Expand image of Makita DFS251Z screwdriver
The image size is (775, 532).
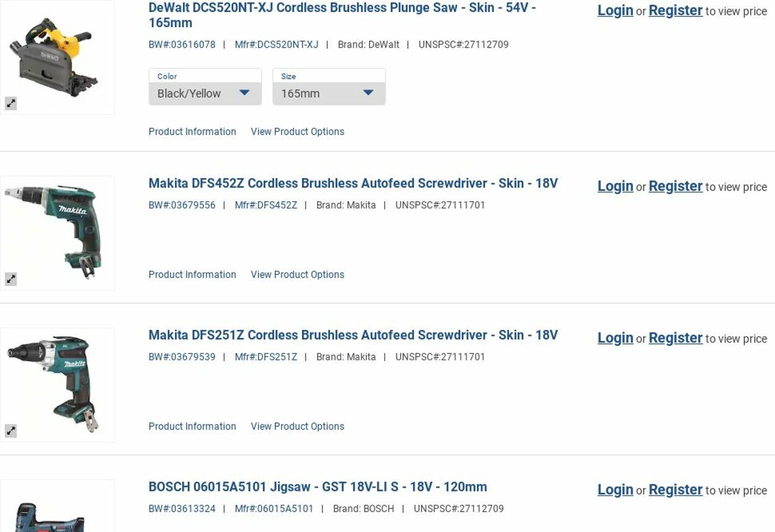[11, 431]
